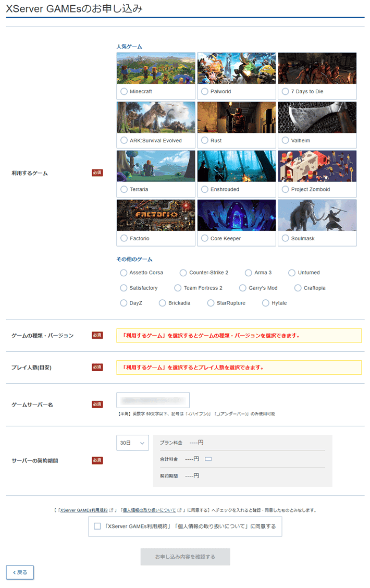Click the Enshrouded forest thumbnail image
This screenshot has width=370, height=588.
pos(237,166)
